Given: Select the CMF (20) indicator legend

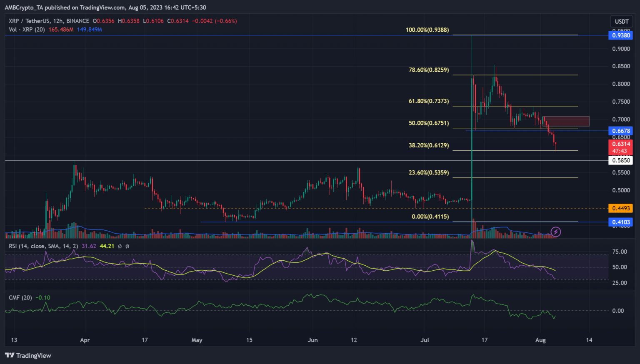Looking at the screenshot, I should [20, 297].
